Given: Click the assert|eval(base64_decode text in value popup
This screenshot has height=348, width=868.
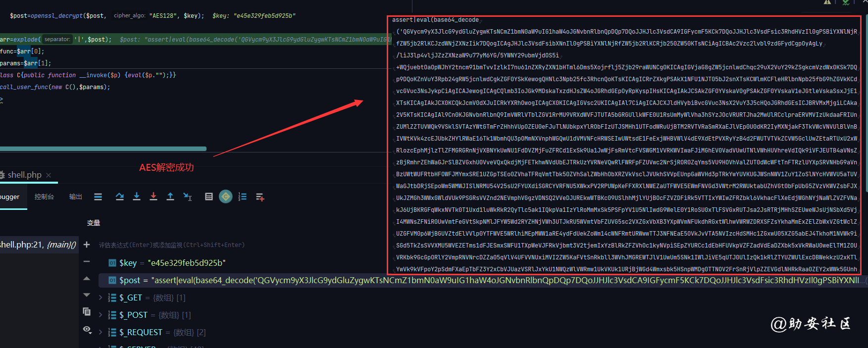Looking at the screenshot, I should [x=435, y=20].
